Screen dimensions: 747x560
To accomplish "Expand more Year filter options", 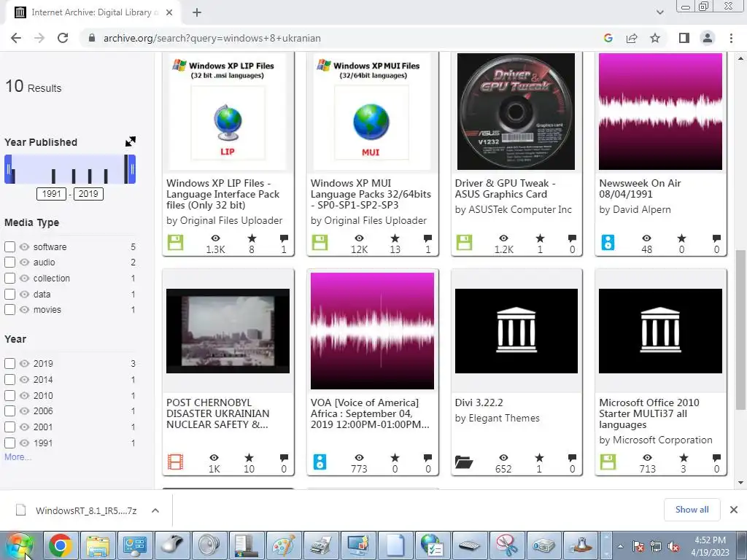I will tap(18, 457).
